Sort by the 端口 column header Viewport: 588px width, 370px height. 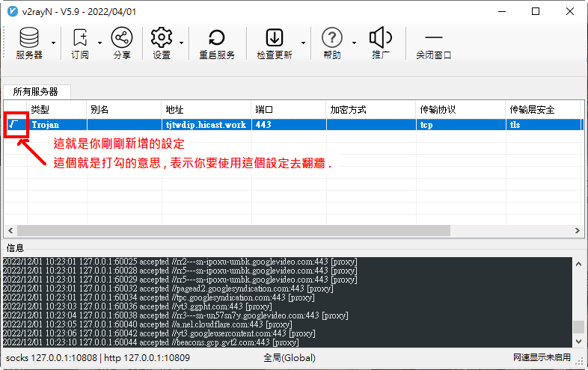coord(289,109)
